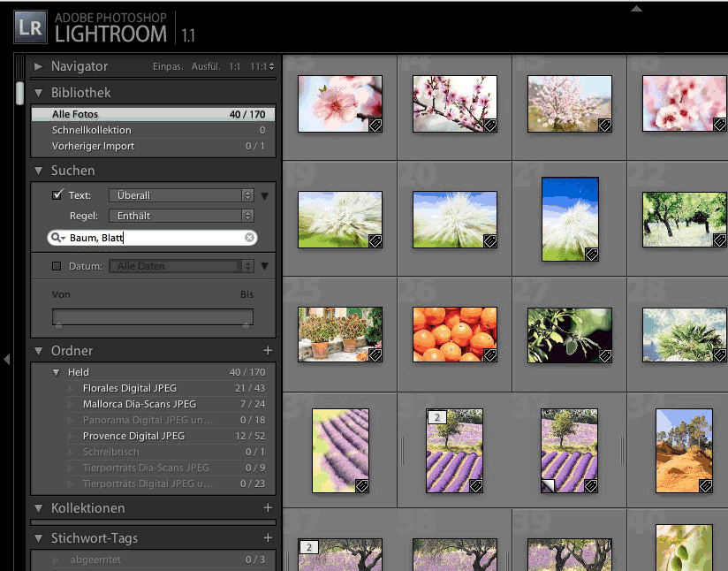
Task: Open the Alle Daten date dropdown
Action: pos(181,266)
